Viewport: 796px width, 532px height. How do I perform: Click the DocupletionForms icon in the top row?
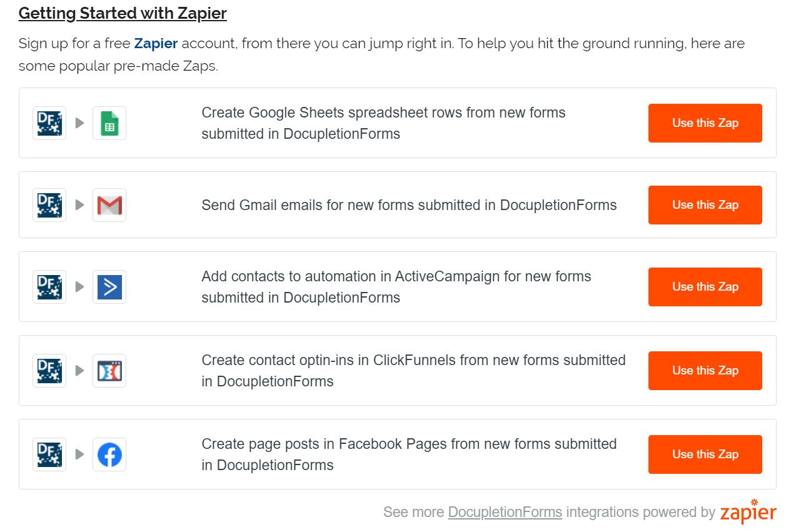click(49, 123)
